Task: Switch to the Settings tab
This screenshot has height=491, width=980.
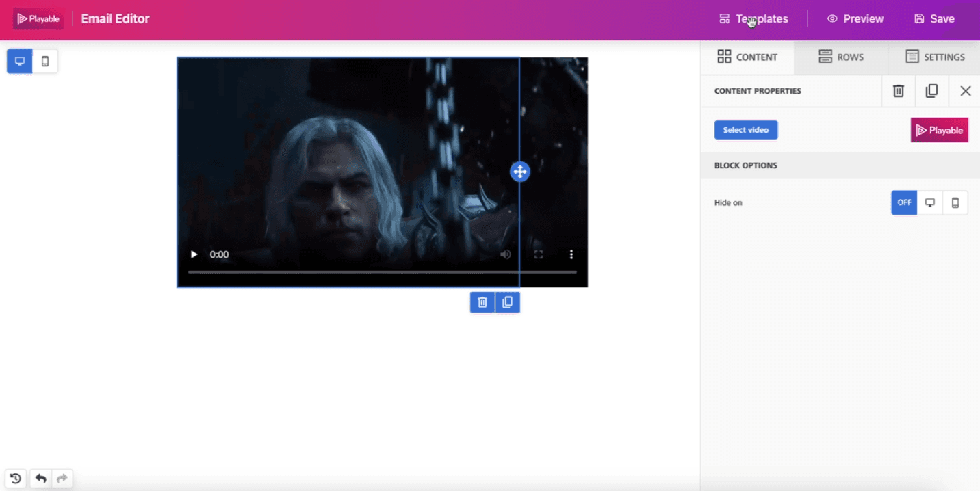Action: pos(934,57)
